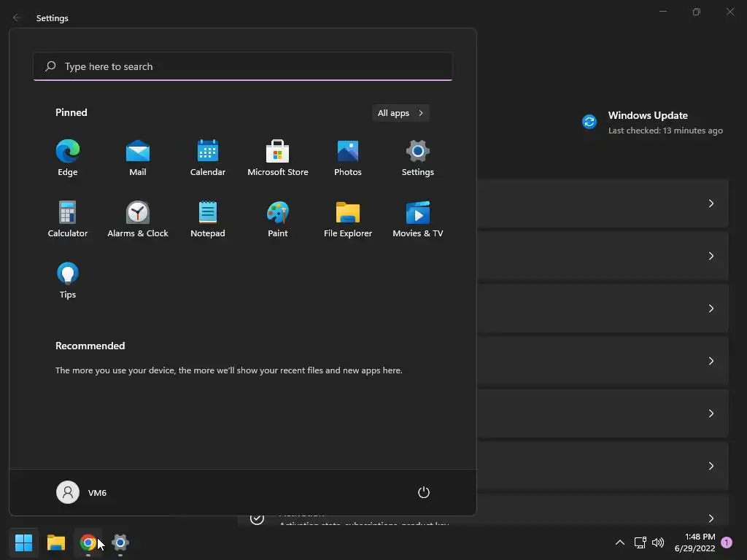This screenshot has height=560, width=747.
Task: Click the Activation checkmark icon
Action: click(x=258, y=519)
